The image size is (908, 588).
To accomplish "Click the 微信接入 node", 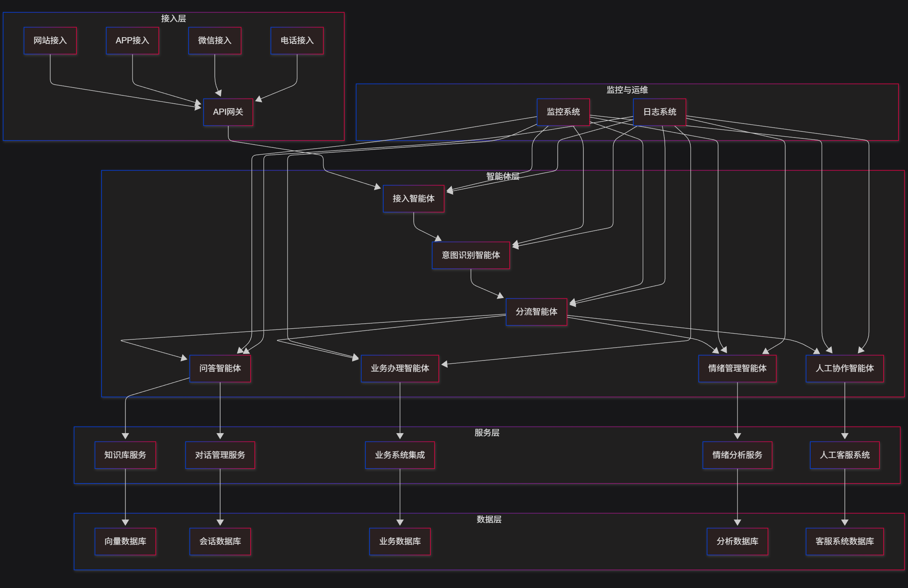I will coord(215,40).
